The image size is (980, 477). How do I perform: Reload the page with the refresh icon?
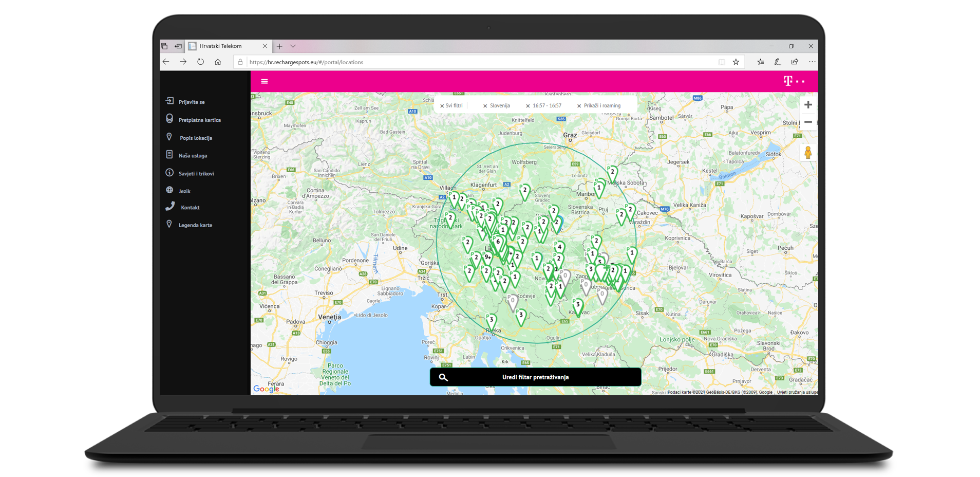200,62
